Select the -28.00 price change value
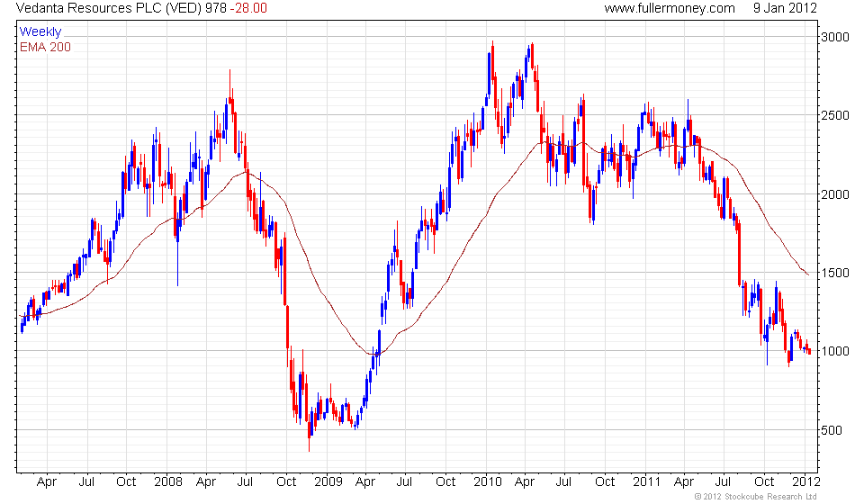The height and width of the screenshot is (504, 864). [x=248, y=8]
